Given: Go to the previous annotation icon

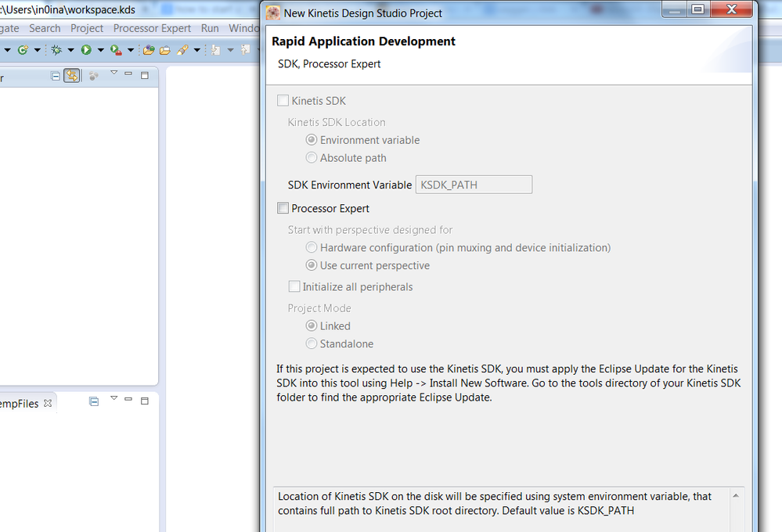Looking at the screenshot, I should pyautogui.click(x=245, y=50).
